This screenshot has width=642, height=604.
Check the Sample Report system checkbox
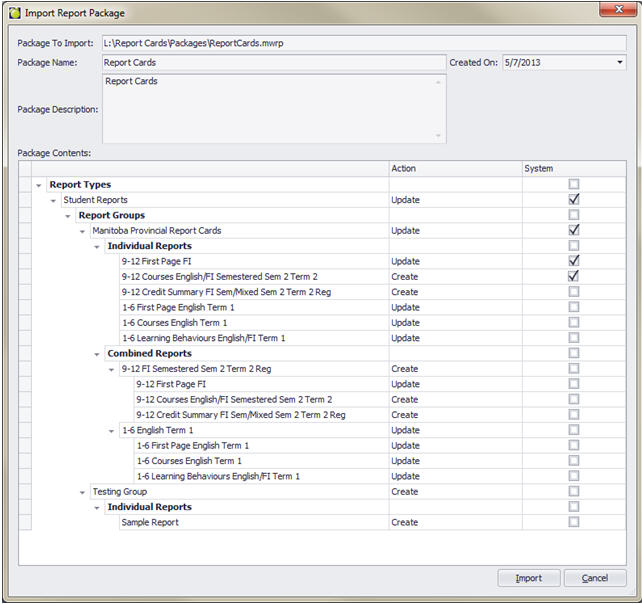point(574,522)
